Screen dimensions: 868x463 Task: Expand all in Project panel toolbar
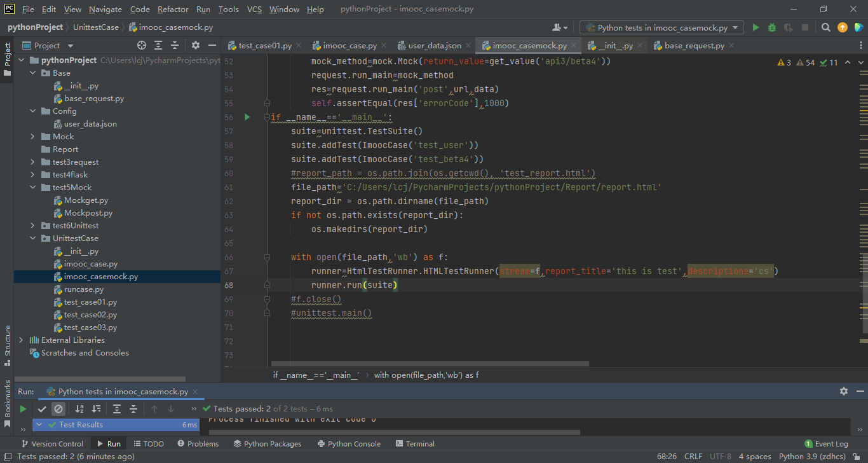point(158,45)
